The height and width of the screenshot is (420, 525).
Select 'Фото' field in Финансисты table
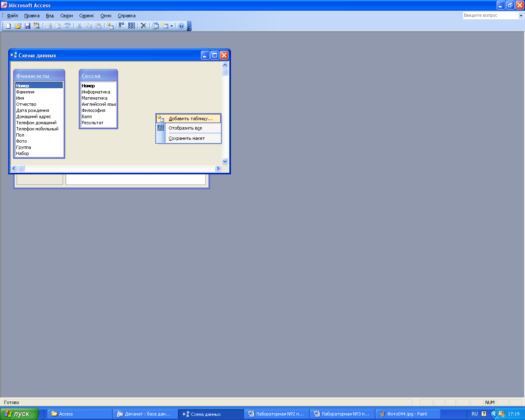(x=39, y=141)
